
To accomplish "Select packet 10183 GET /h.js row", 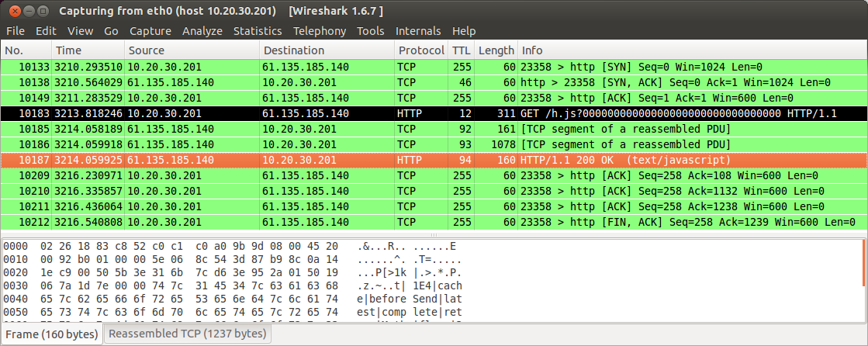I will (x=434, y=113).
